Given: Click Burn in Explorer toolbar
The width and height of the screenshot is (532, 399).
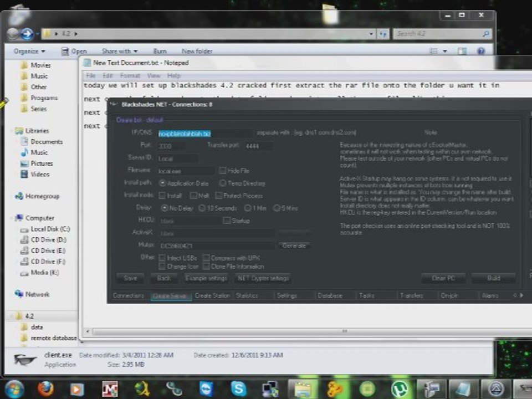Looking at the screenshot, I should point(160,51).
